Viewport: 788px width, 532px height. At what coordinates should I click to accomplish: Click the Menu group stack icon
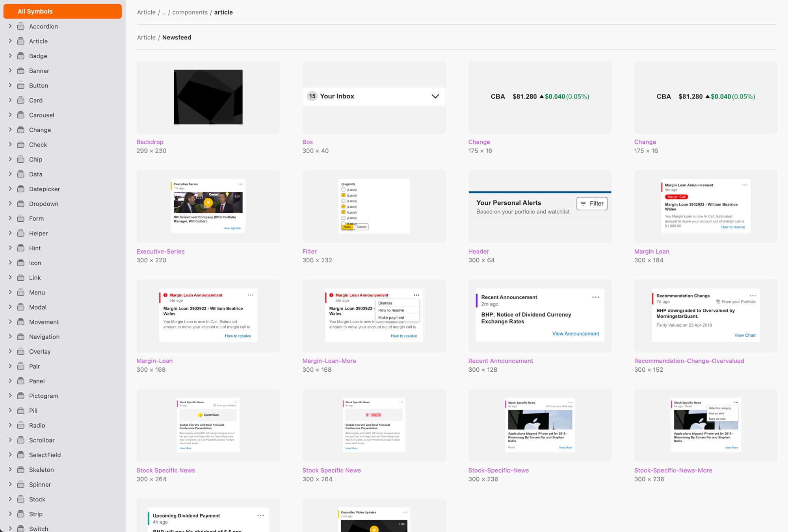point(20,292)
